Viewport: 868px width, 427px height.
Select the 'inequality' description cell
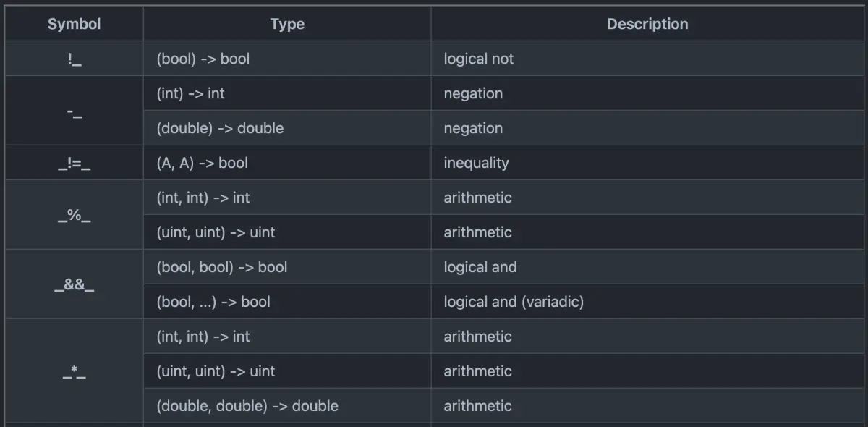[476, 163]
